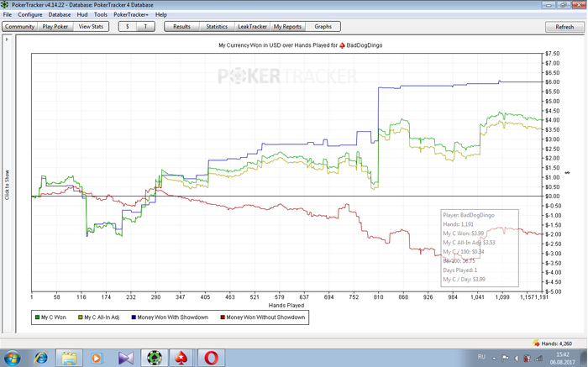The width and height of the screenshot is (588, 367).
Task: Open the Results view
Action: (181, 27)
